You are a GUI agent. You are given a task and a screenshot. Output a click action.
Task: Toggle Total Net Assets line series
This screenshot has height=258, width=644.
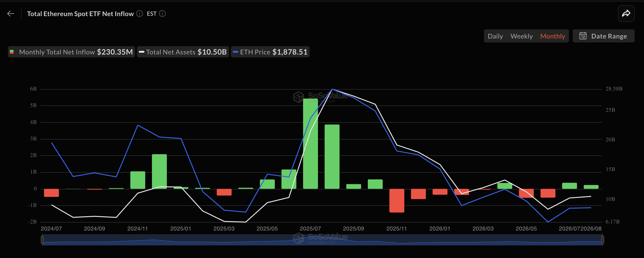pyautogui.click(x=183, y=52)
